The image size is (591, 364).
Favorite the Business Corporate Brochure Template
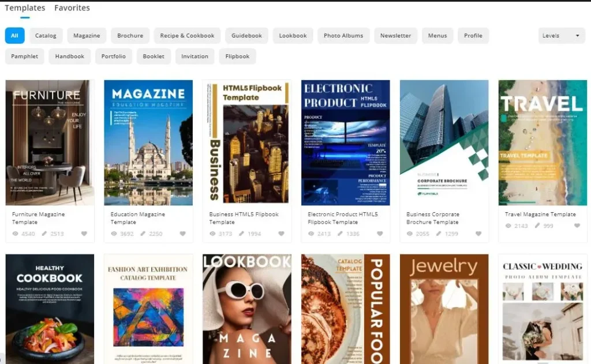pos(478,234)
